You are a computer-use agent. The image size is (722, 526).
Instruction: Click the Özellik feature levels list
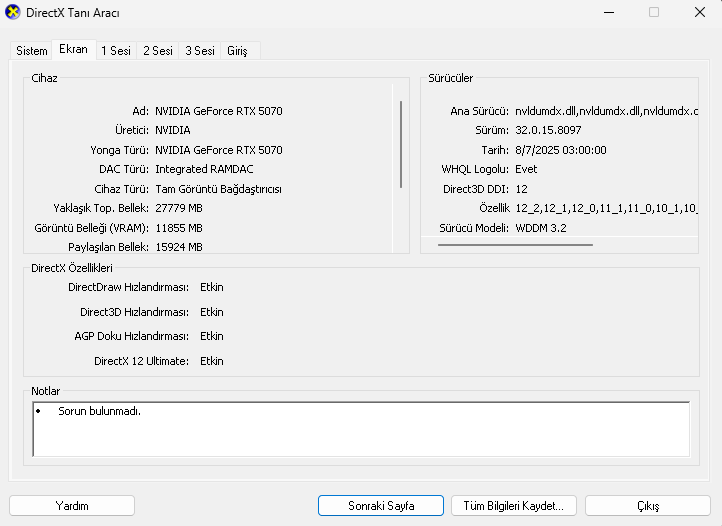pyautogui.click(x=606, y=209)
